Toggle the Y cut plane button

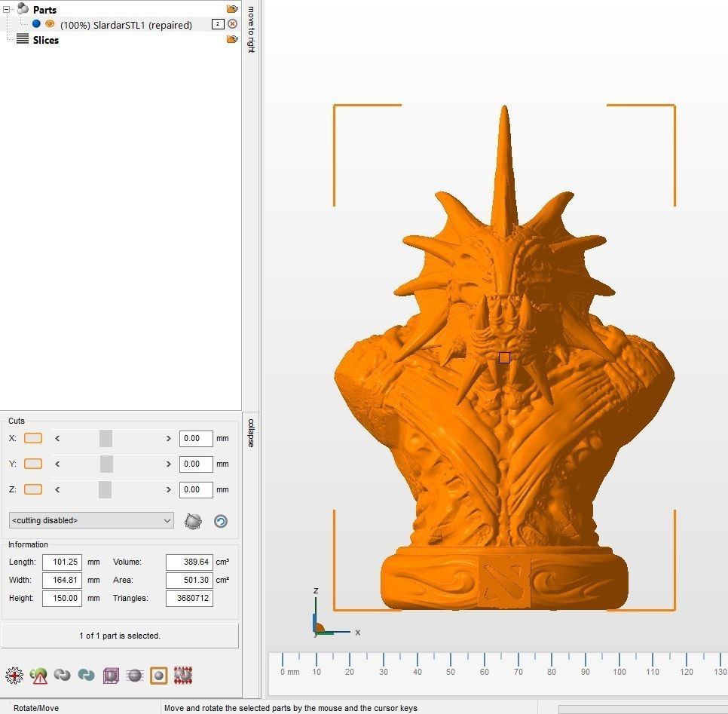(33, 464)
